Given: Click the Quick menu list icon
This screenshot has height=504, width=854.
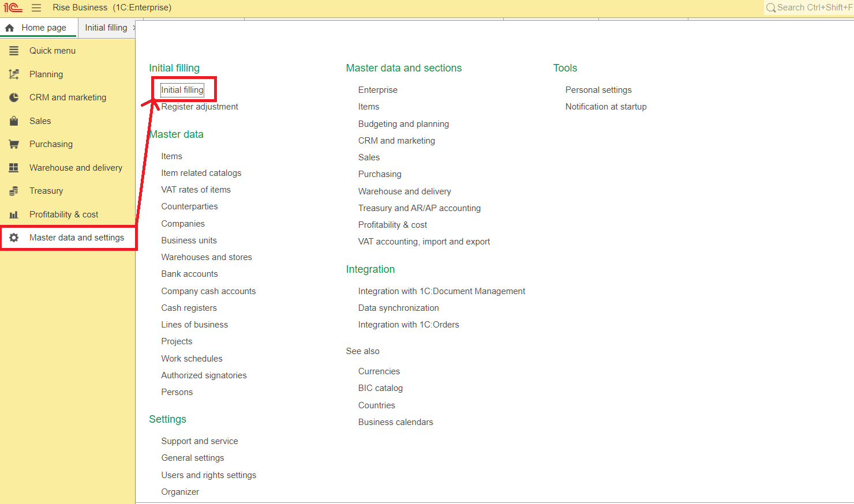Looking at the screenshot, I should 14,51.
